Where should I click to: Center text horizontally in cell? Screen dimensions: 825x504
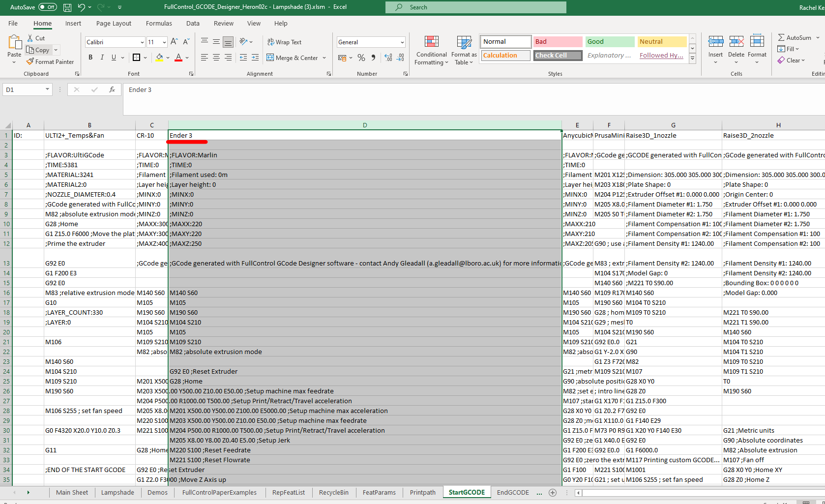(x=216, y=58)
